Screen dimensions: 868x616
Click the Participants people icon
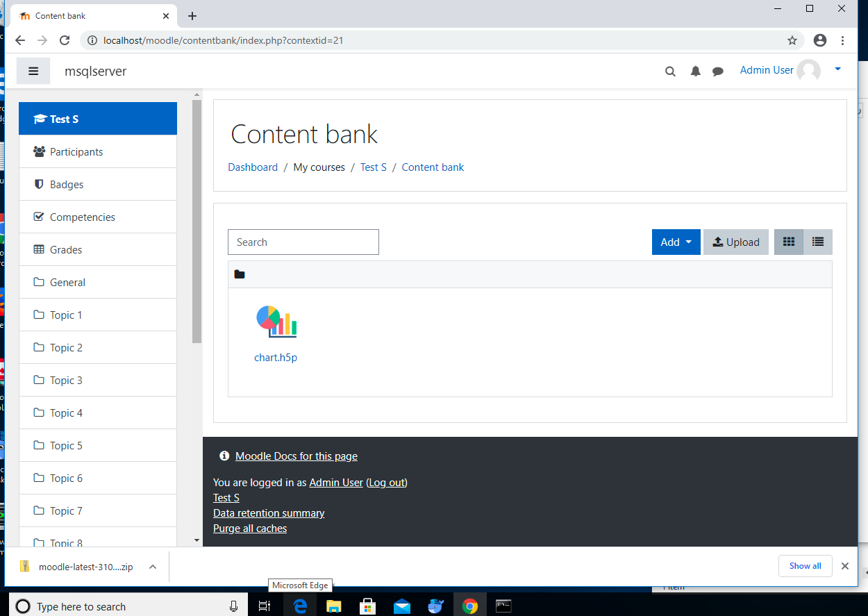(x=40, y=151)
